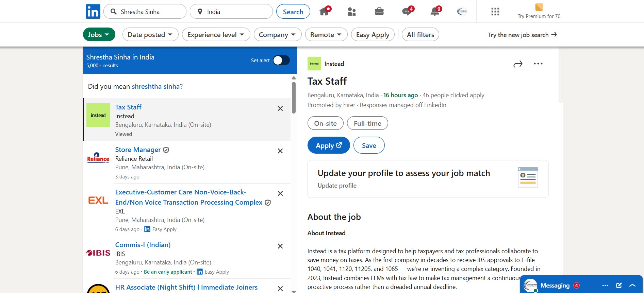This screenshot has height=293, width=644.
Task: Click the '5,000+ results' text
Action: [102, 66]
